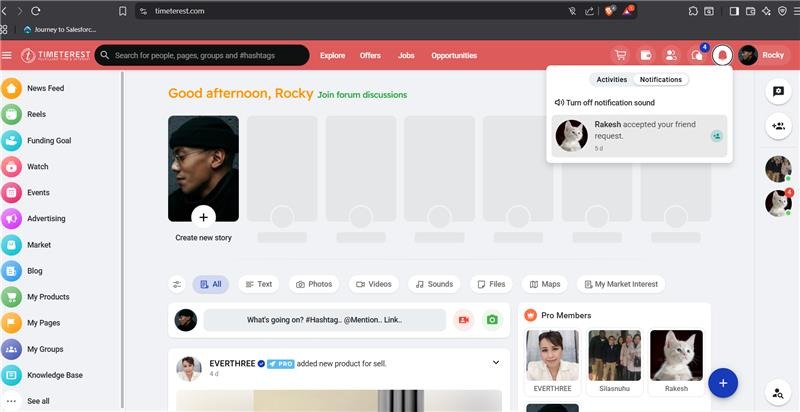Open Journey to Salesforce bookmark

(x=60, y=30)
